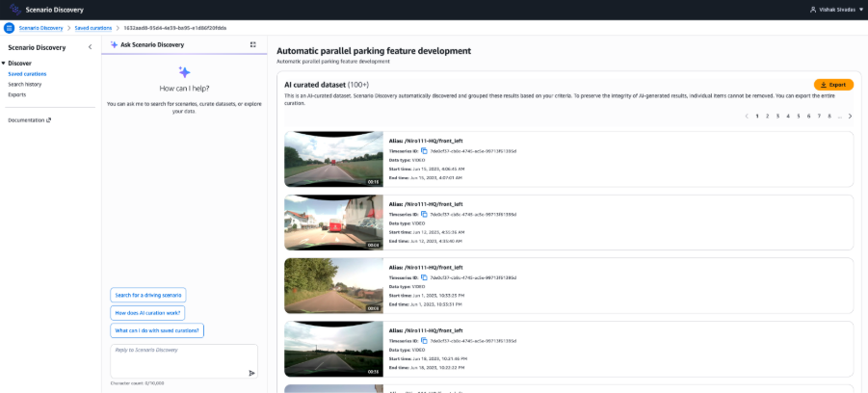Jump to results page 2
The width and height of the screenshot is (868, 393).
pos(767,117)
